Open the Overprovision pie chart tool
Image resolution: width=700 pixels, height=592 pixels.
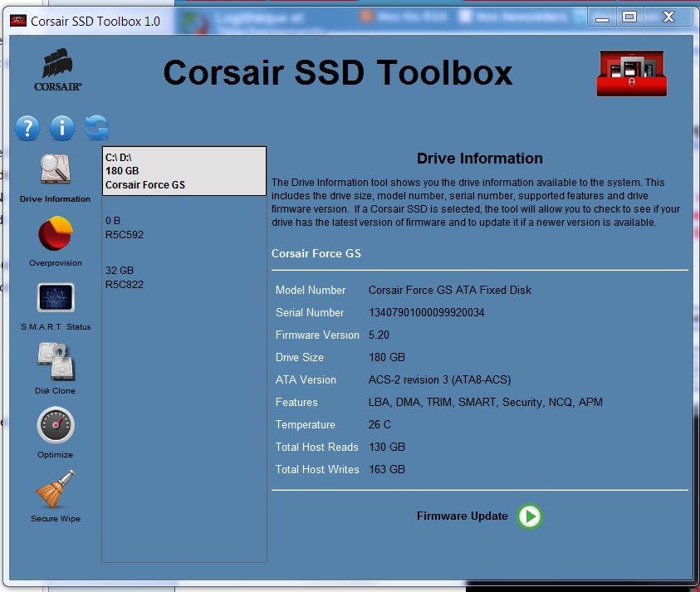(56, 233)
